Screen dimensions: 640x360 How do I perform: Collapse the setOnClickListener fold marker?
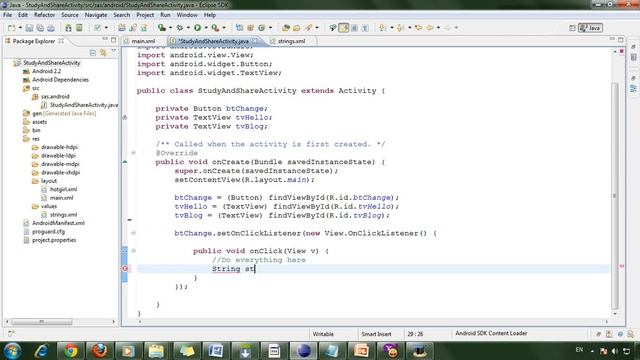(133, 233)
